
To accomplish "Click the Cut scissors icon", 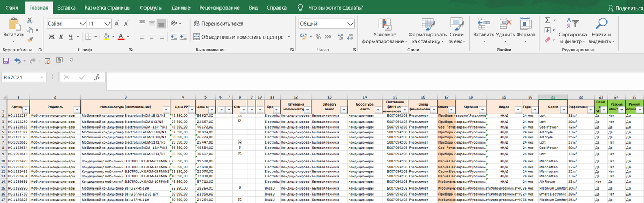I will pyautogui.click(x=29, y=20).
